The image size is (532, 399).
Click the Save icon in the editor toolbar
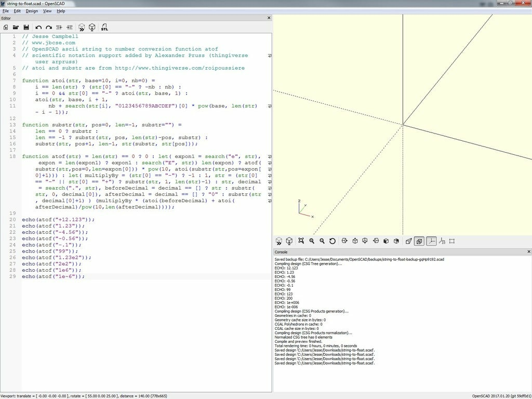pos(27,27)
